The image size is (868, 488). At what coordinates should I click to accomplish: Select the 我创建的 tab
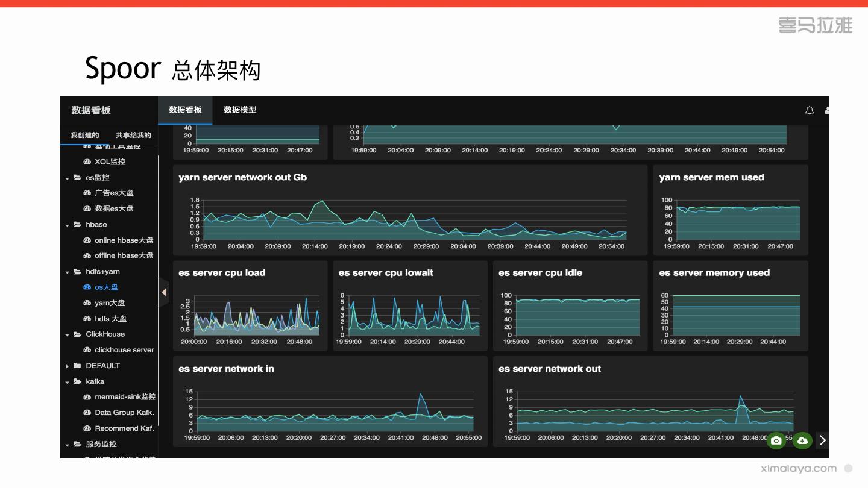[84, 135]
